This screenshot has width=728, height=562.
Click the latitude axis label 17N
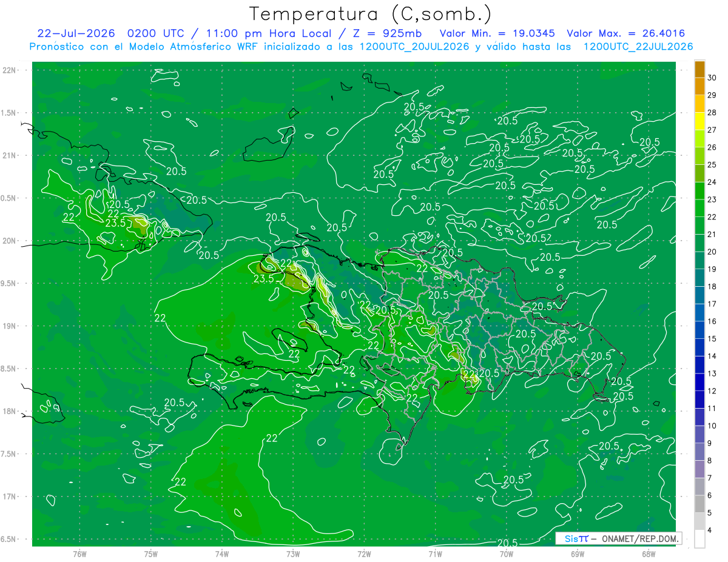pos(9,497)
